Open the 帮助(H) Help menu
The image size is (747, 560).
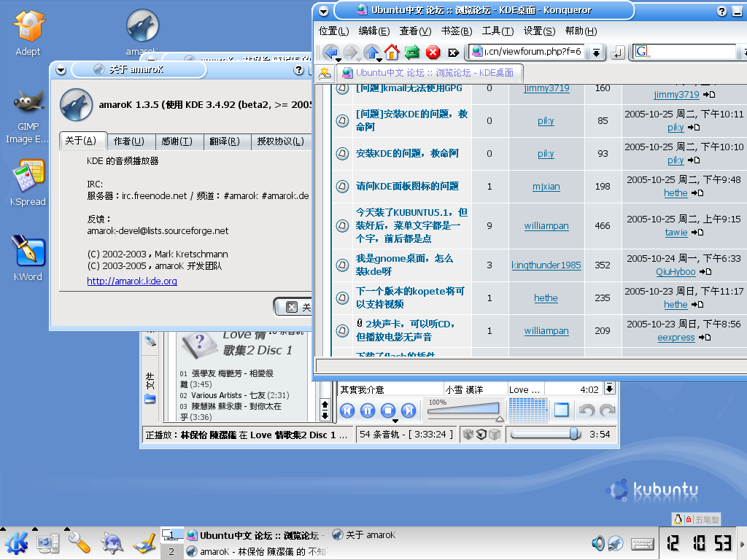(x=581, y=31)
